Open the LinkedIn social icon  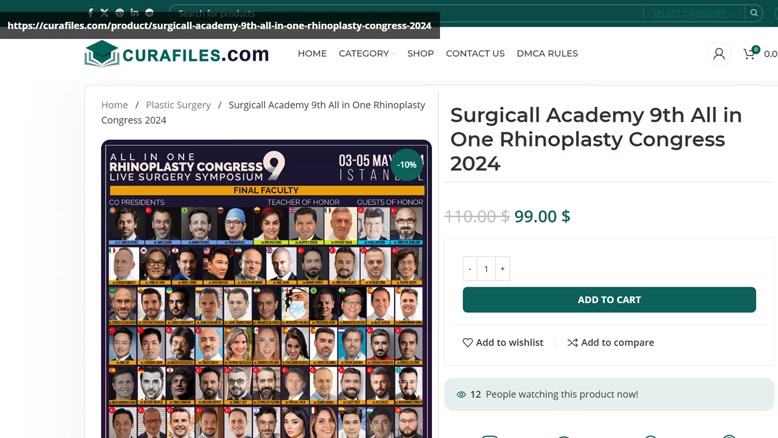pos(134,12)
